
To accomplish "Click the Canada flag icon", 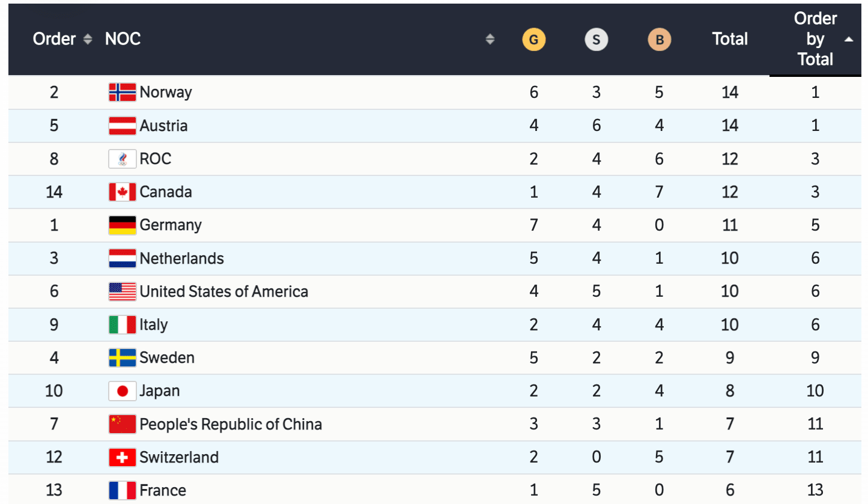I will point(122,192).
